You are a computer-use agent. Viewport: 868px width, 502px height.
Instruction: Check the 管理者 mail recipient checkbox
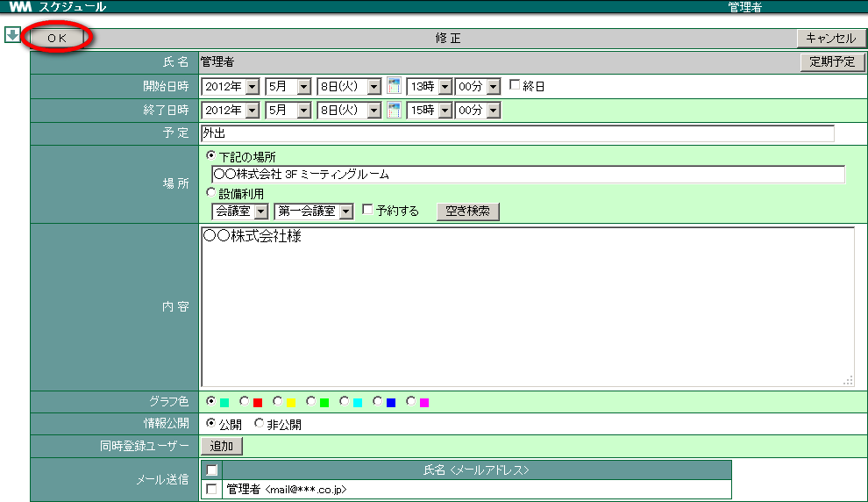click(x=211, y=489)
